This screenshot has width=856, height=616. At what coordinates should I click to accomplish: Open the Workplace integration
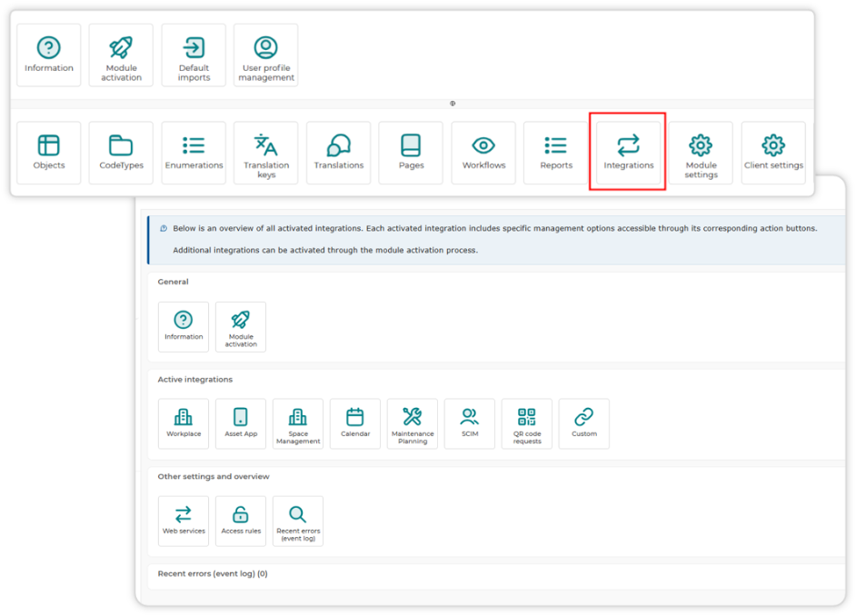coord(184,423)
